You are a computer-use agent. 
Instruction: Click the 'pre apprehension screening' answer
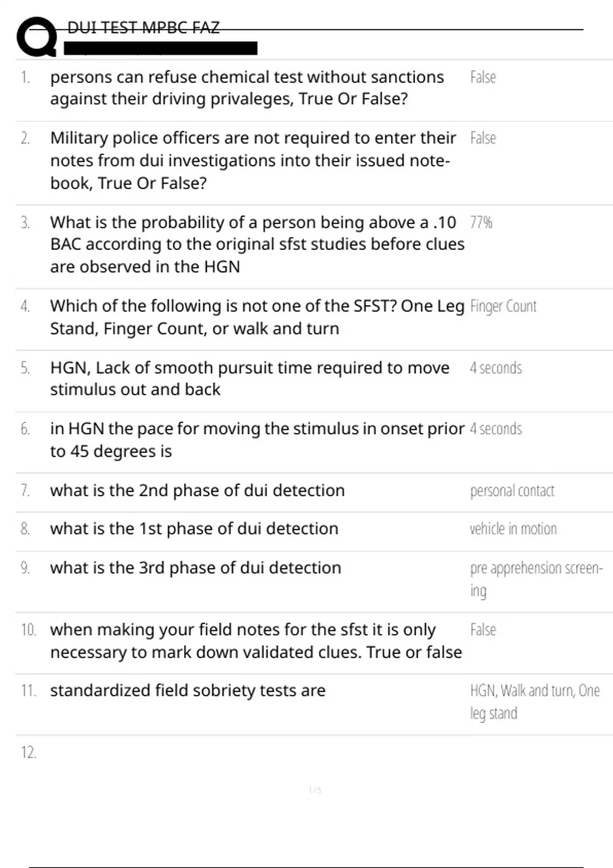536,579
